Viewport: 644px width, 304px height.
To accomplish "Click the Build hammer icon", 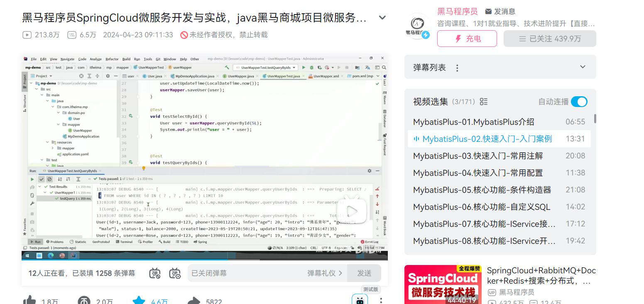I will tap(227, 67).
